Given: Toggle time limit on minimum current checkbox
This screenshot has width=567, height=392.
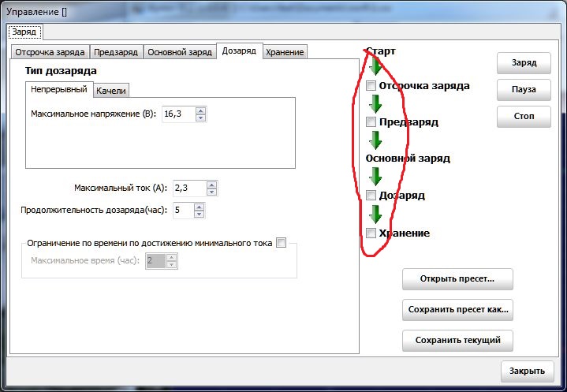Looking at the screenshot, I should tap(282, 243).
